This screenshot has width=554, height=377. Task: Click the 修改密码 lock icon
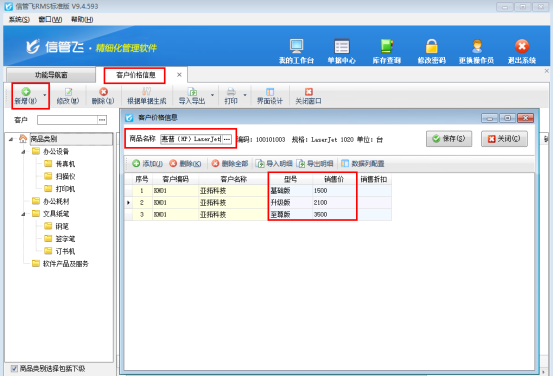pyautogui.click(x=431, y=46)
